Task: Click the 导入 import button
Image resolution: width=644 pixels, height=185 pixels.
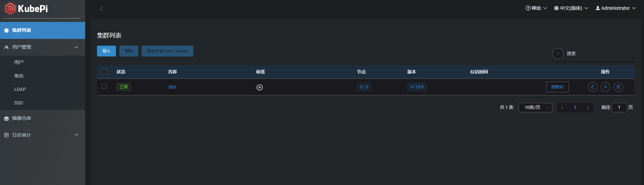Action: 106,51
